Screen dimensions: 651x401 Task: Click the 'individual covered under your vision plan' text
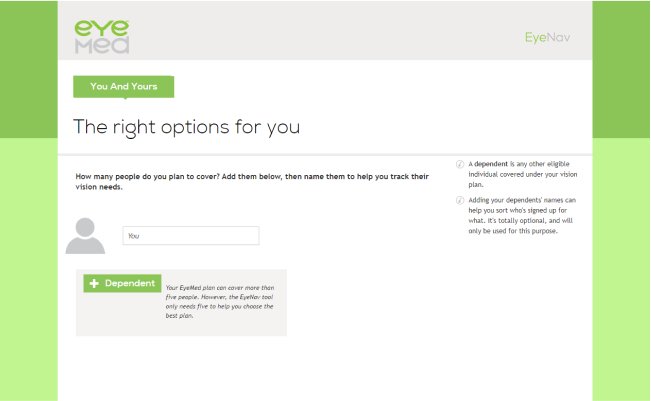pyautogui.click(x=523, y=179)
